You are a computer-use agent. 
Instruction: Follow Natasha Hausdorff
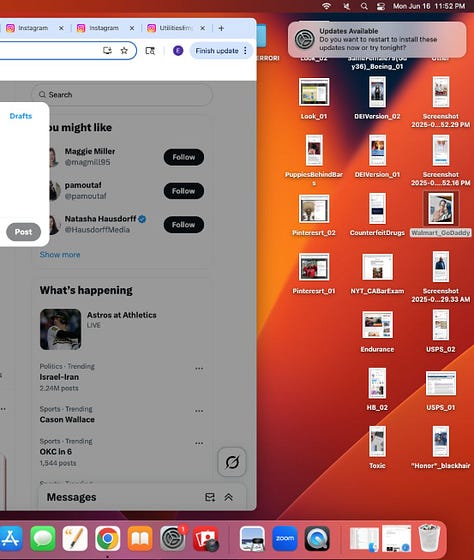pos(184,225)
